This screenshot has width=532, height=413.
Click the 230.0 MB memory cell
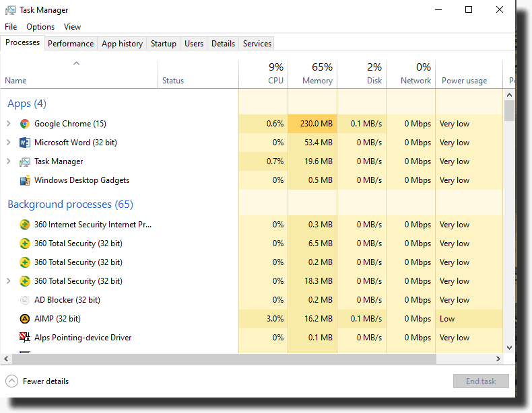(312, 124)
